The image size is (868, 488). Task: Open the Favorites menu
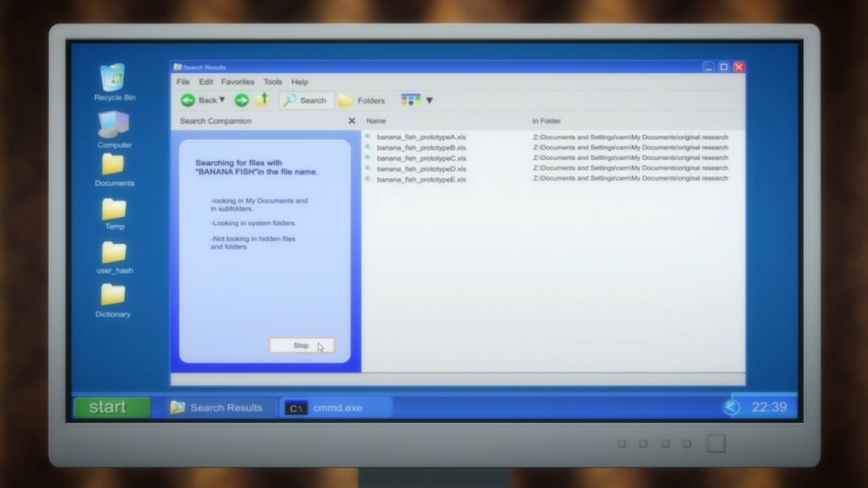tap(238, 82)
